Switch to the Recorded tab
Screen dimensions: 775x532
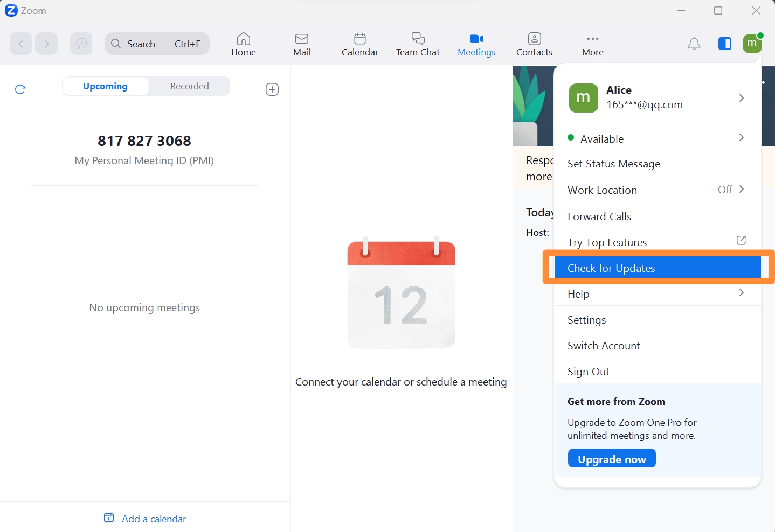(x=189, y=86)
